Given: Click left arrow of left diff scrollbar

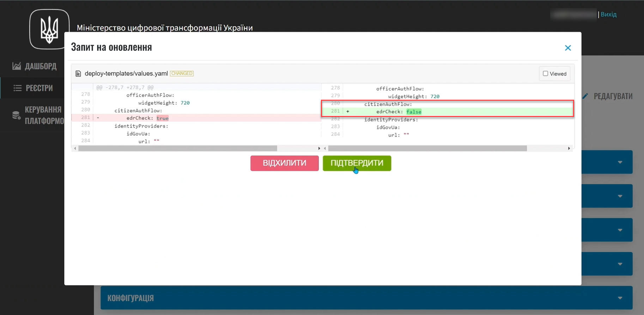Looking at the screenshot, I should [75, 148].
